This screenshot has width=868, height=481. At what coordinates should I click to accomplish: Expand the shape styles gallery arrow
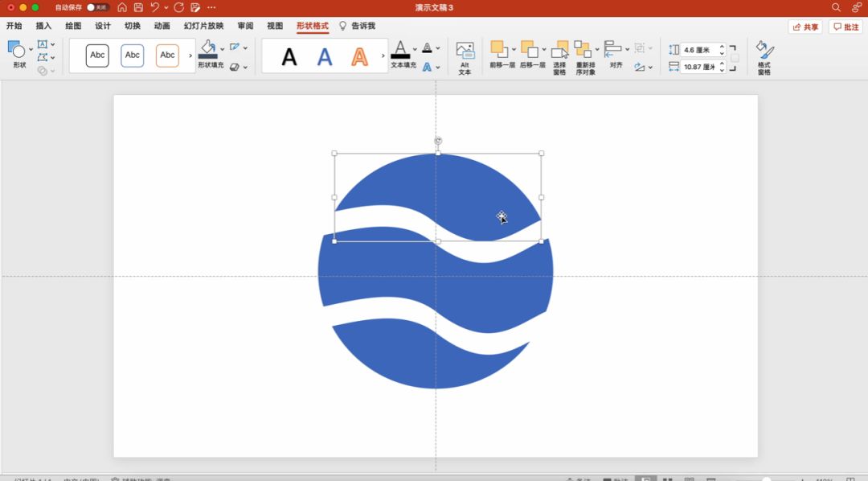click(190, 55)
